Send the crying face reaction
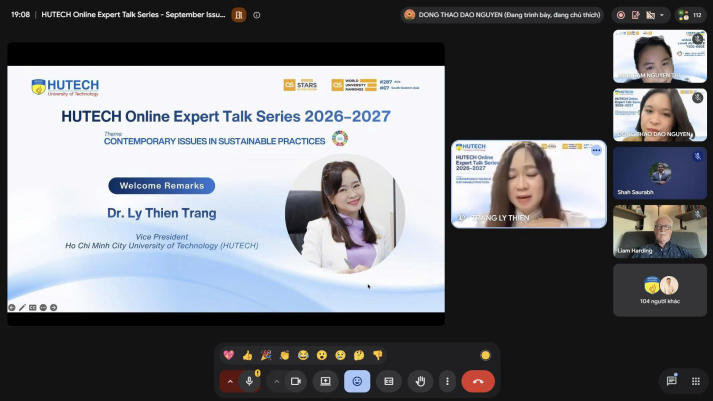 (x=340, y=355)
